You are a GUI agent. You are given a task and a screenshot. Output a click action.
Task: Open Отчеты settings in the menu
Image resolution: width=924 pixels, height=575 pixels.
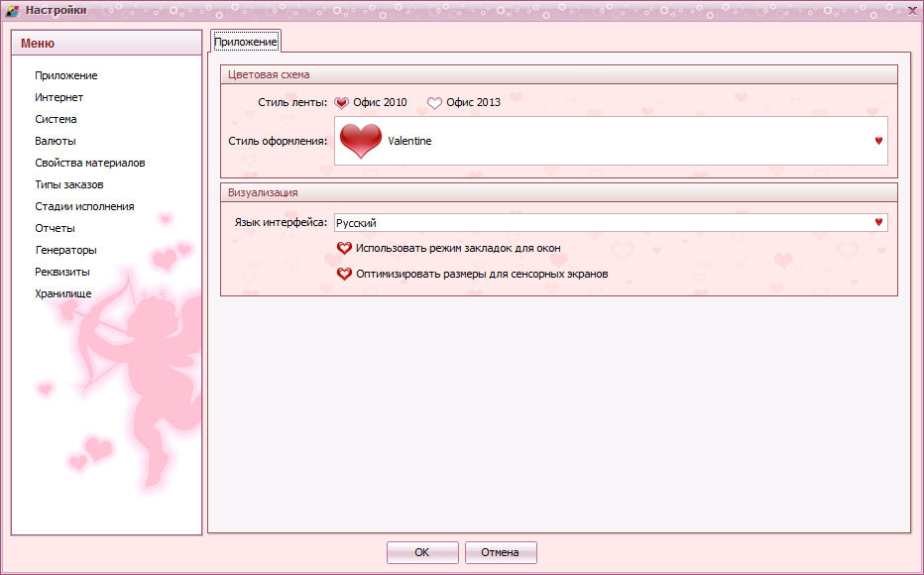coord(55,228)
